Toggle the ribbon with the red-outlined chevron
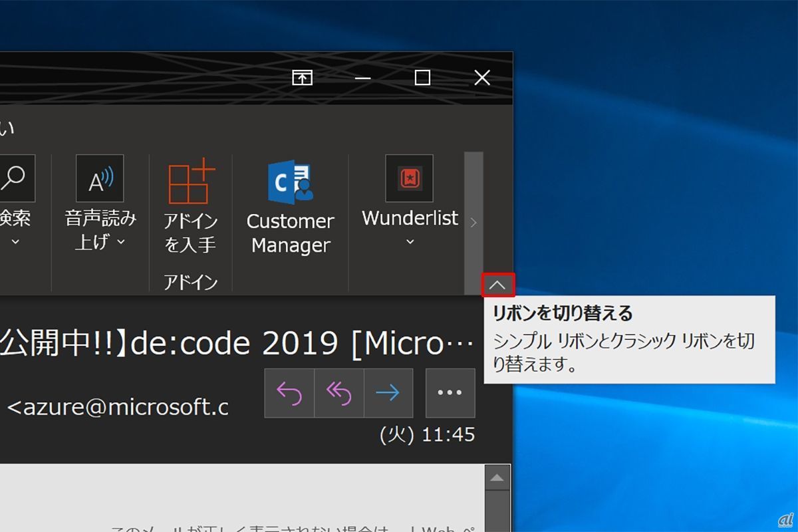 click(x=497, y=285)
